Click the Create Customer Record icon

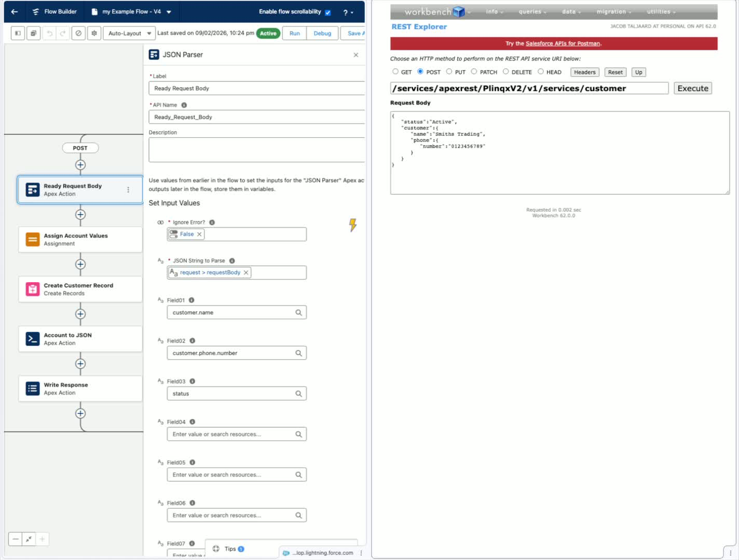[x=33, y=289]
